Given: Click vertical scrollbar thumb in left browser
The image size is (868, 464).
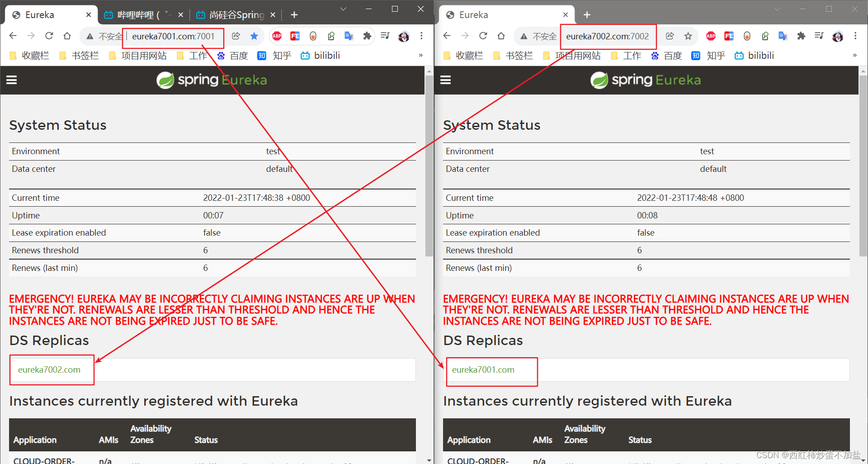Looking at the screenshot, I should [429, 166].
